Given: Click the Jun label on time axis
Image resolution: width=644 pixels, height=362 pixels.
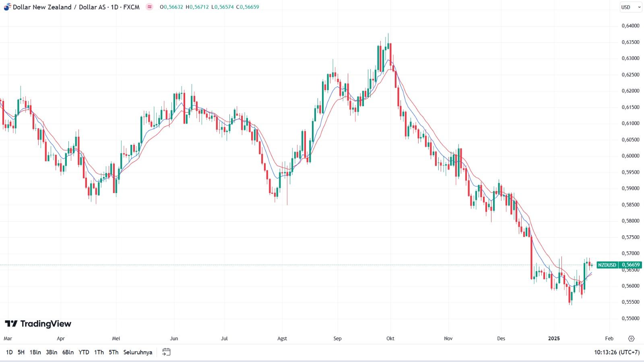Looking at the screenshot, I should point(174,339).
